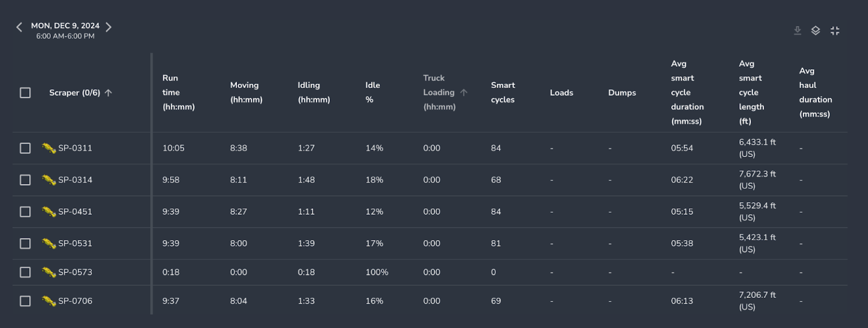Viewport: 868px width, 328px height.
Task: Click the scraper icon beside SP-0451
Action: tap(49, 212)
